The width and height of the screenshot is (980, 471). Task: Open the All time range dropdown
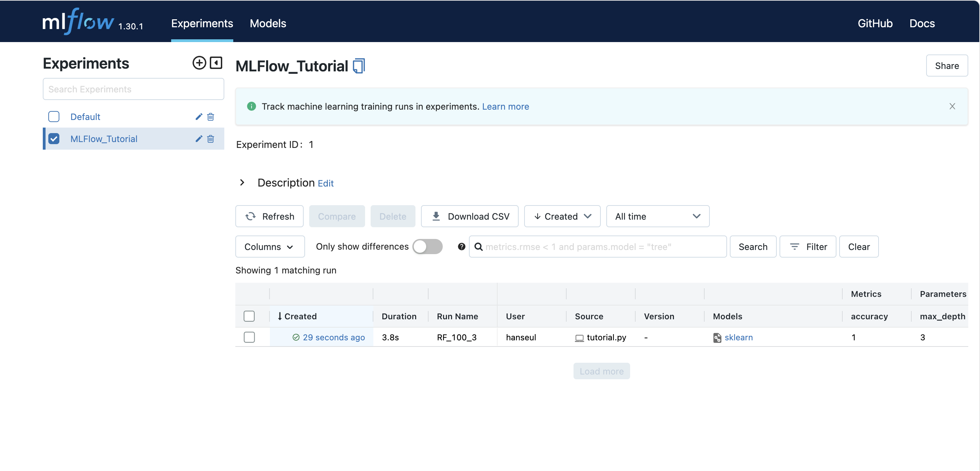(x=657, y=216)
